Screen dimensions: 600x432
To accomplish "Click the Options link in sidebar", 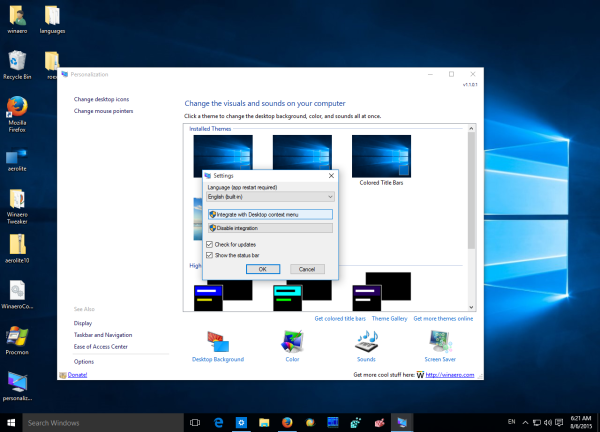I will 84,362.
